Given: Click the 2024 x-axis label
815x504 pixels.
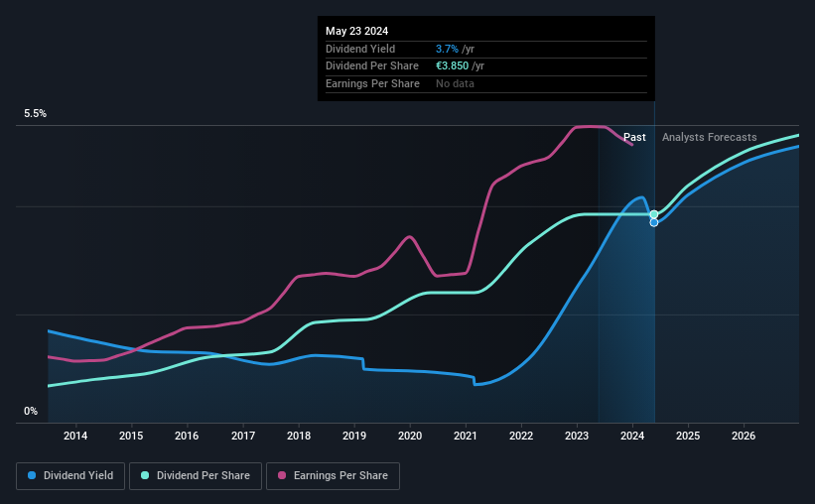Looking at the screenshot, I should click(x=632, y=436).
